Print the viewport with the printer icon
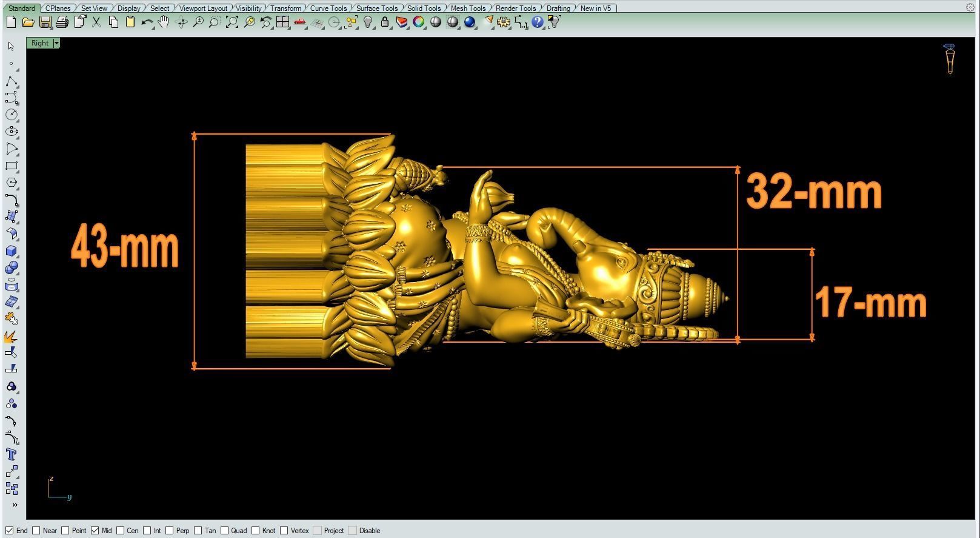980x538 pixels. tap(62, 22)
